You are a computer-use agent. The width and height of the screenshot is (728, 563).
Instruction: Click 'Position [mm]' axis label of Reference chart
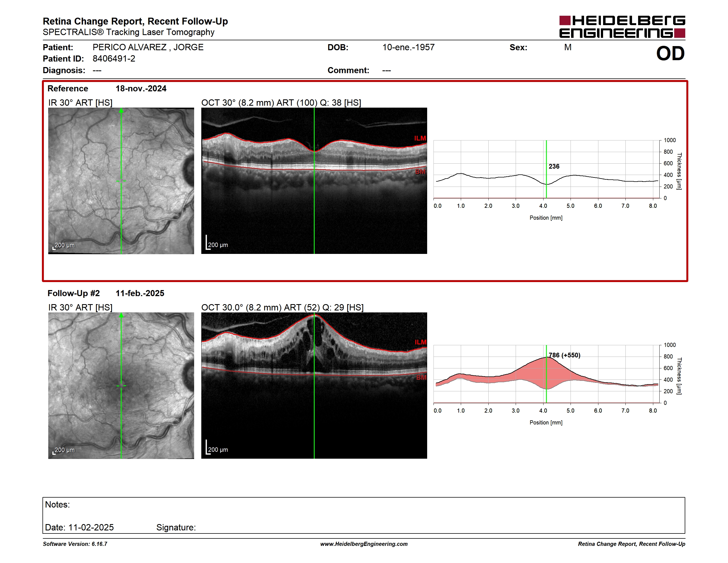(546, 218)
